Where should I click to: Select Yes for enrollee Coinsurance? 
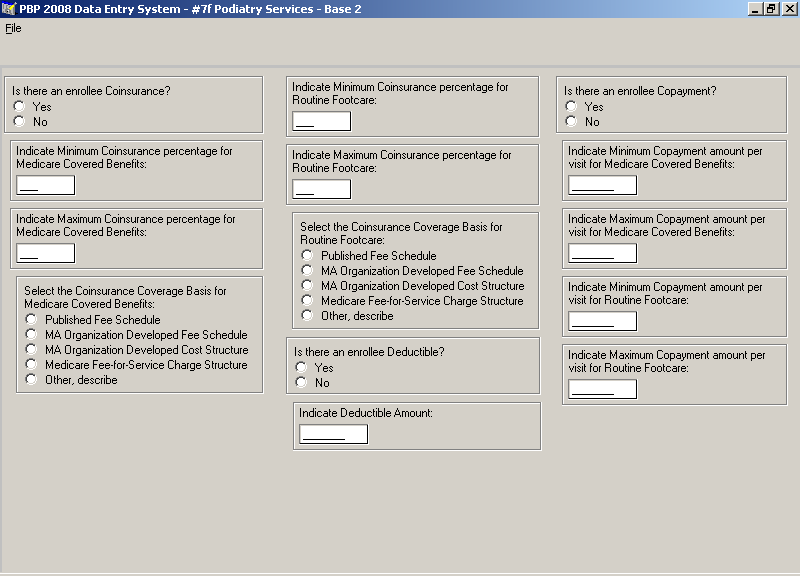pyautogui.click(x=19, y=106)
